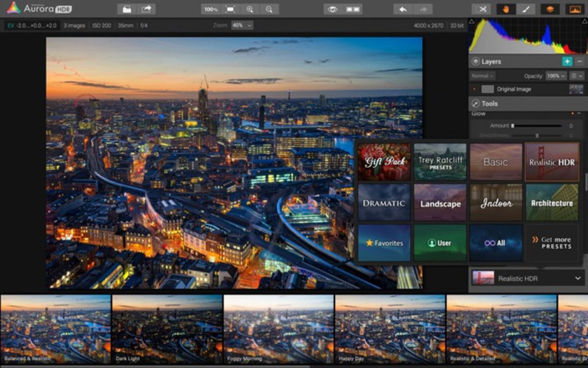Viewport: 588px width, 368px height.
Task: Open the Normal blend mode dropdown
Action: coord(482,76)
